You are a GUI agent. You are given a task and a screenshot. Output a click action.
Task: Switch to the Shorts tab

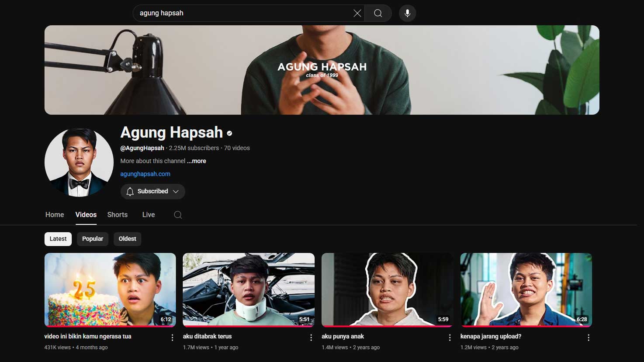(117, 214)
